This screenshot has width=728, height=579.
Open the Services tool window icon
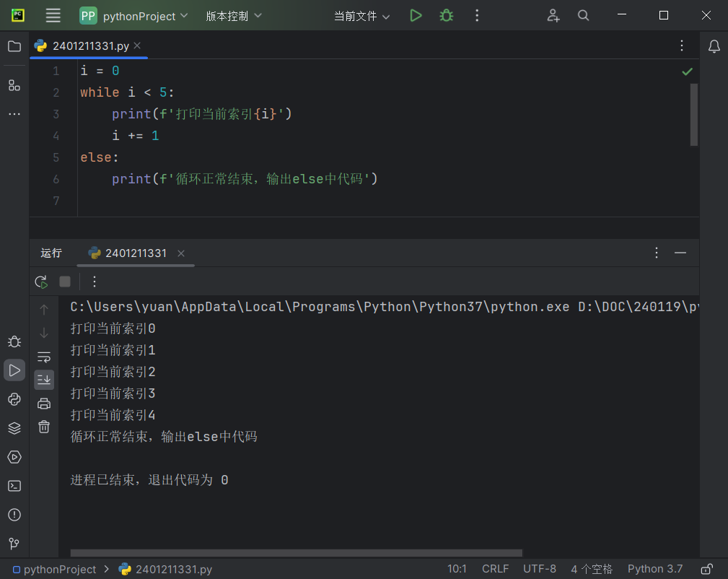point(14,457)
